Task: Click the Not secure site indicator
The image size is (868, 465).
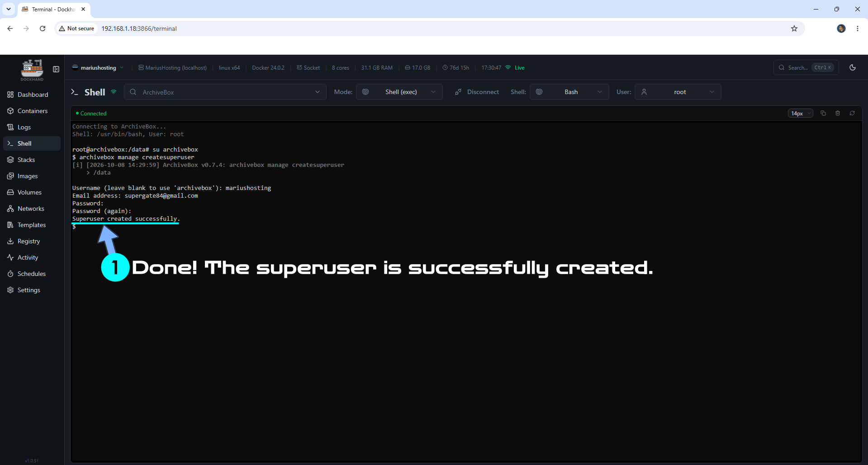Action: pyautogui.click(x=76, y=28)
